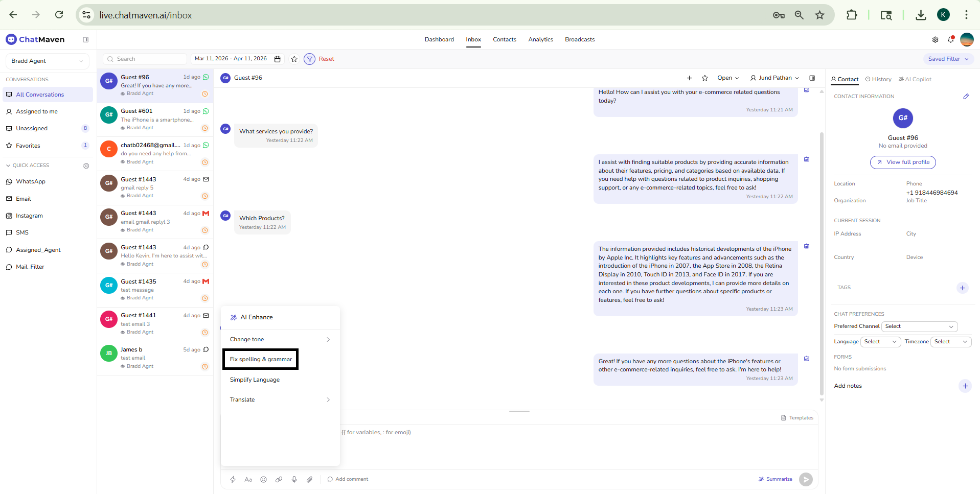Star the Guest #96 conversation as favorite
The image size is (980, 494).
pos(704,78)
